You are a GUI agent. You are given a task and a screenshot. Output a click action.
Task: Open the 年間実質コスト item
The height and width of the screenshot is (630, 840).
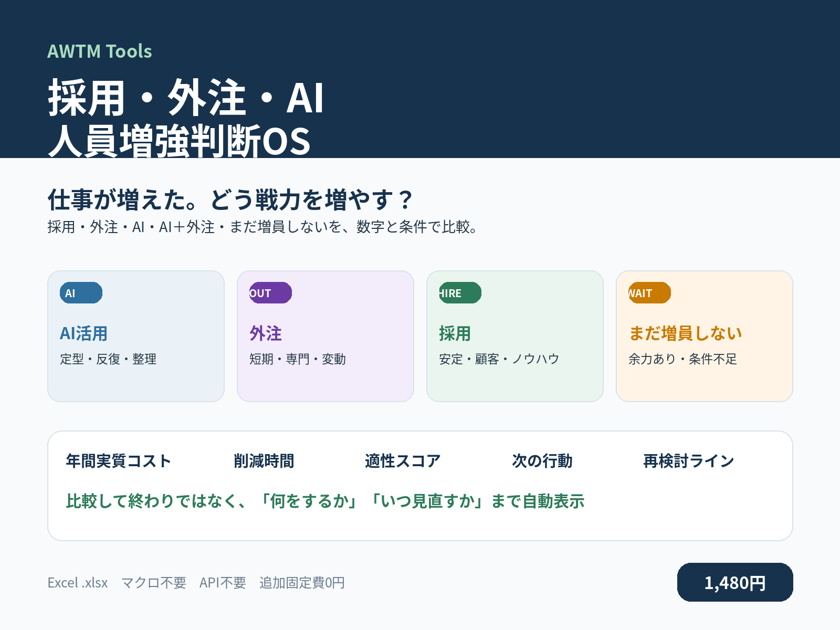click(119, 461)
